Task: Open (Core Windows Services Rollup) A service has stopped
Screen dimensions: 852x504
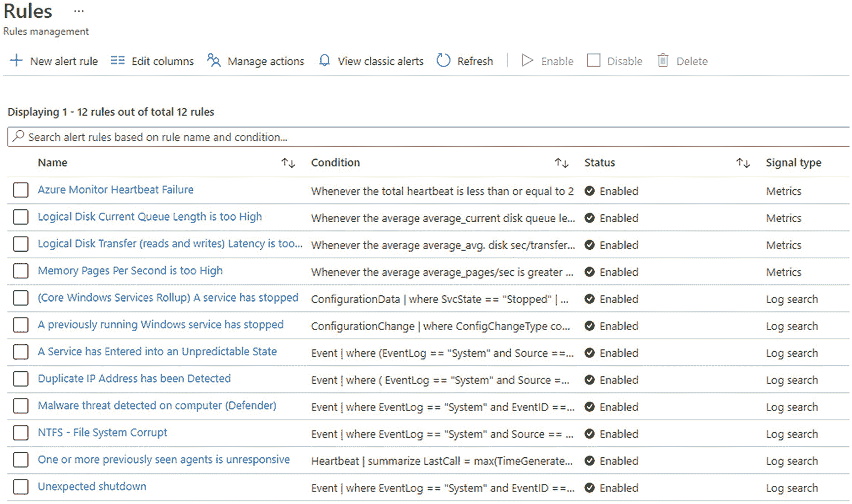Action: pyautogui.click(x=168, y=298)
